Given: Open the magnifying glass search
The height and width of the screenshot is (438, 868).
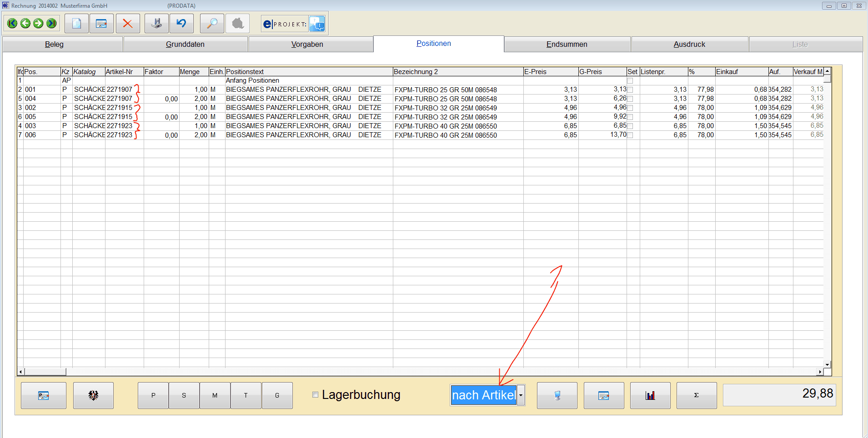Looking at the screenshot, I should (212, 24).
